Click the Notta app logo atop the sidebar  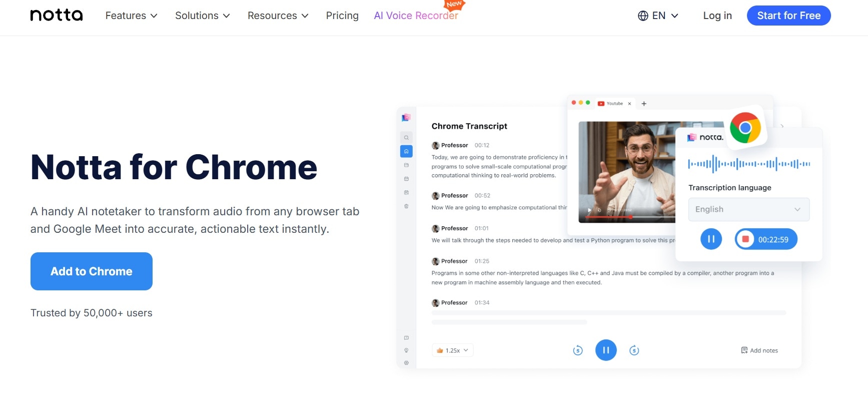(x=406, y=118)
